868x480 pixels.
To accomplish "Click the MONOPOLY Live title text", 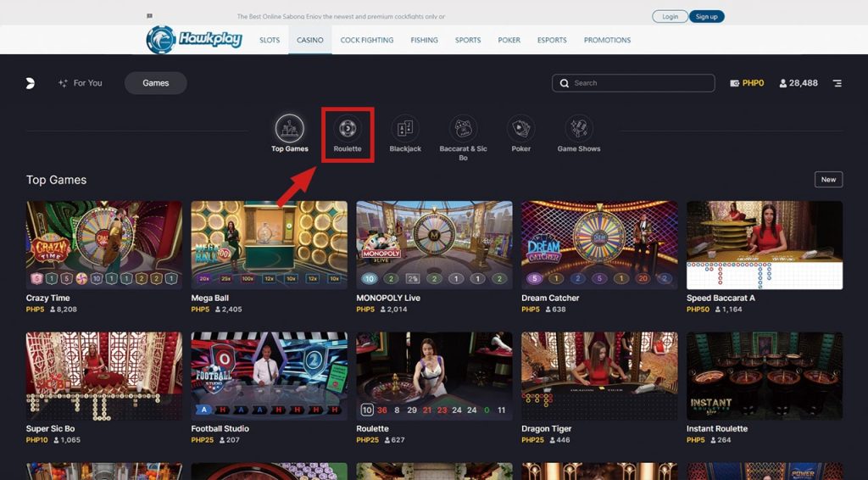I will click(388, 298).
